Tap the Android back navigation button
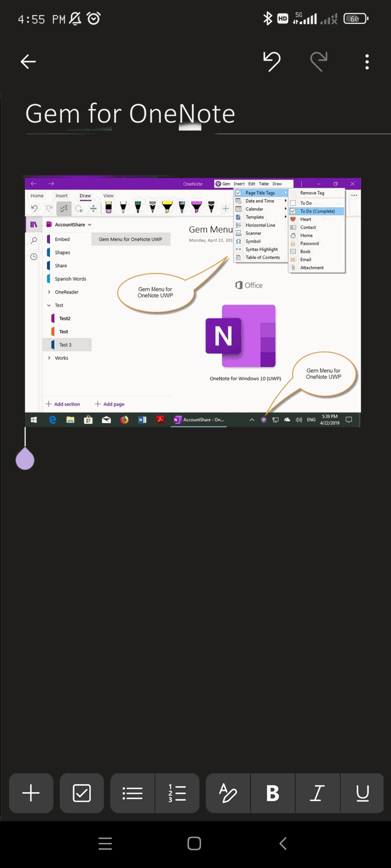Image resolution: width=391 pixels, height=868 pixels. (283, 843)
